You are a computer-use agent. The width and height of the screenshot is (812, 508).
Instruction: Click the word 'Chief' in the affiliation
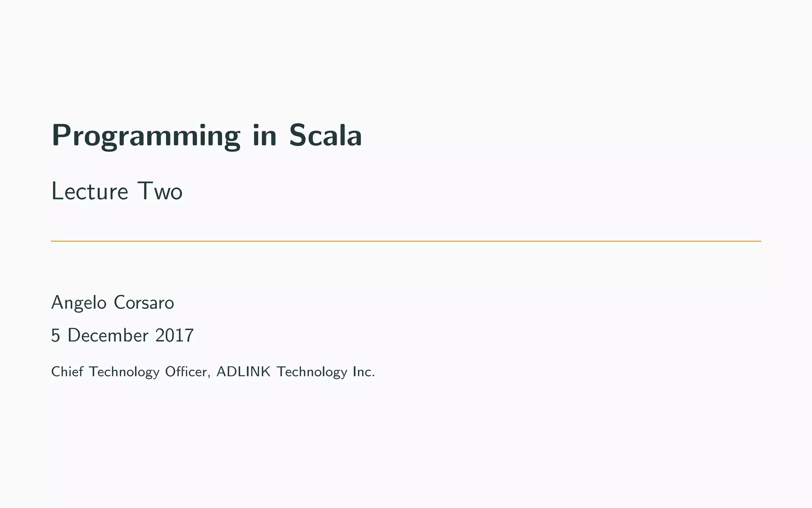67,371
